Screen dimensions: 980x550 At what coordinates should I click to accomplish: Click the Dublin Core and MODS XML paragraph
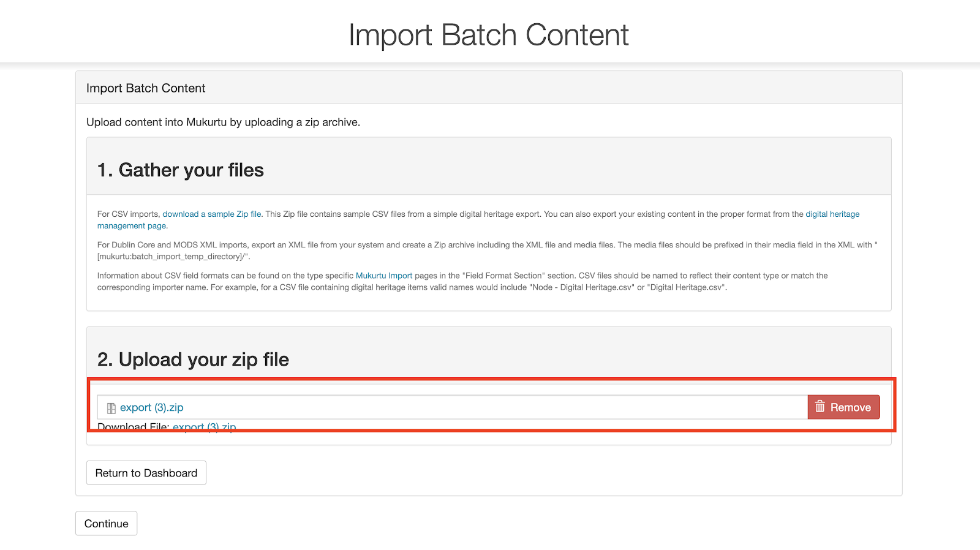[429, 245]
